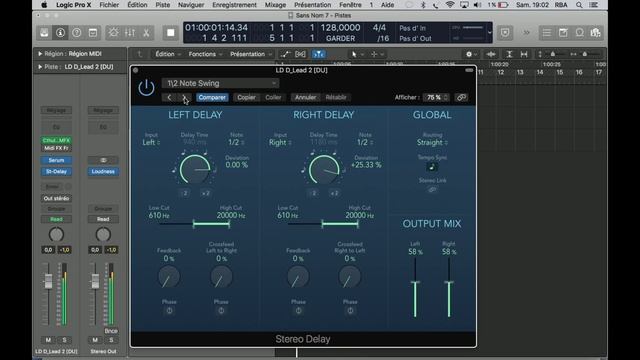Screen dimensions: 640x360
Task: Open tracks area Édition menu
Action: [168, 54]
